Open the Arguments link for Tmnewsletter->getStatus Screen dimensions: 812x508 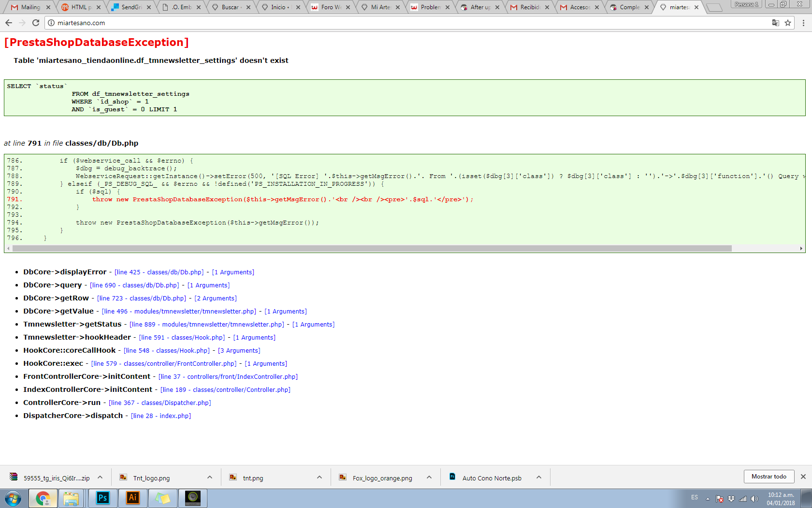tap(314, 325)
